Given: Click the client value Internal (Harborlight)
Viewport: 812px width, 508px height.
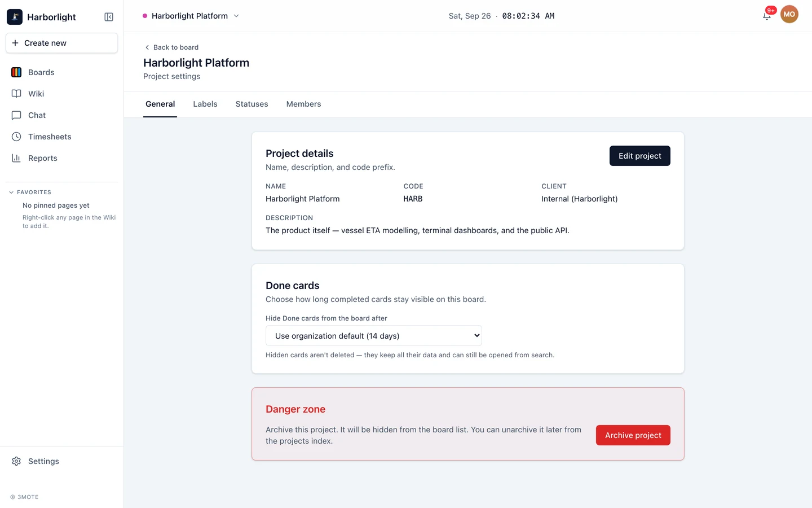Looking at the screenshot, I should (x=579, y=199).
